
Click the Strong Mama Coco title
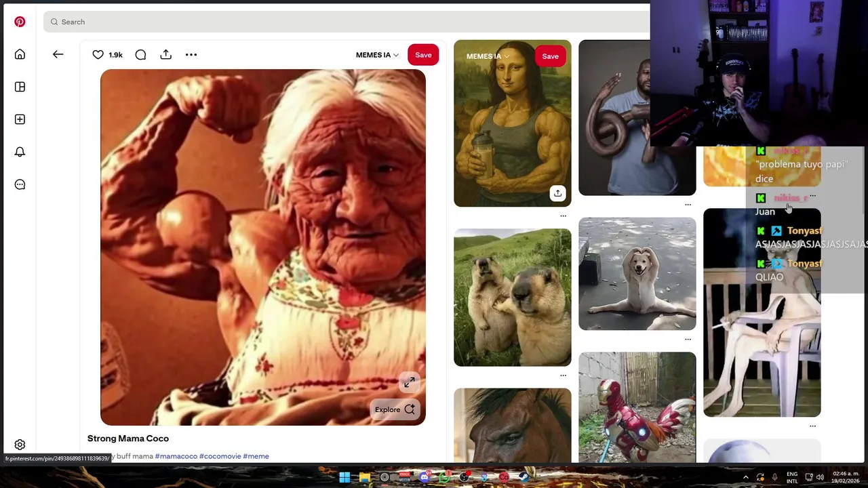[x=128, y=439]
